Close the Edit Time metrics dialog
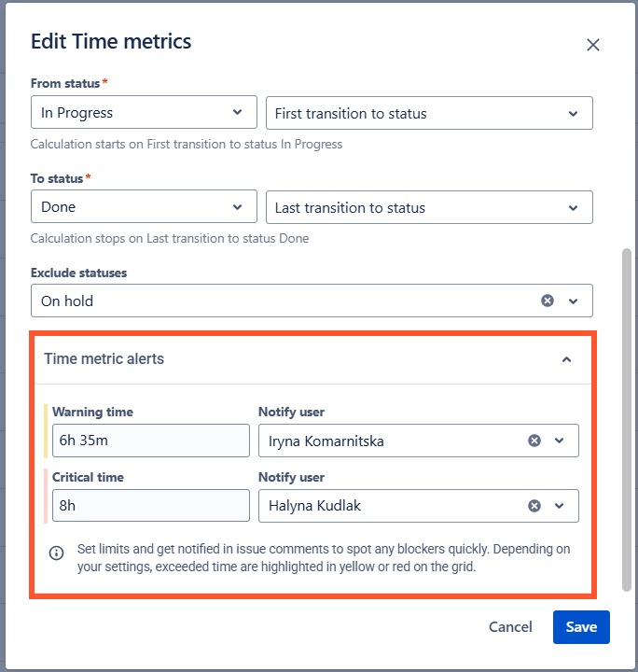This screenshot has height=672, width=638. click(x=593, y=45)
